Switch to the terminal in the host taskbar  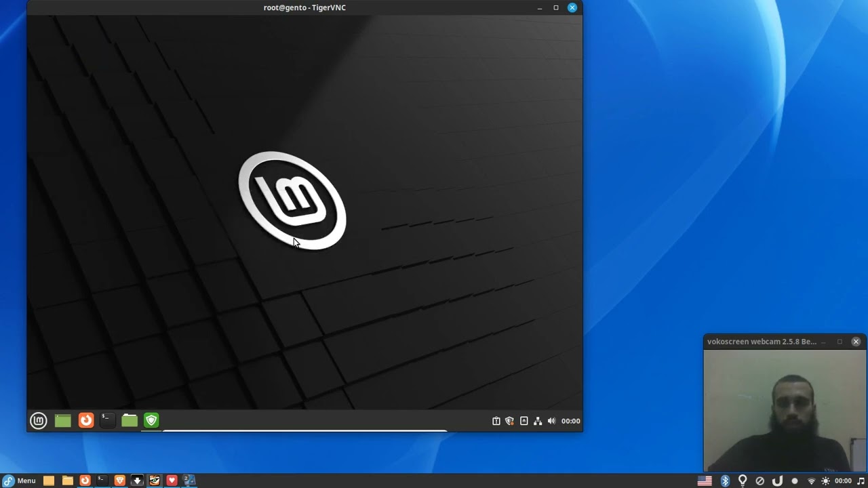click(x=102, y=481)
